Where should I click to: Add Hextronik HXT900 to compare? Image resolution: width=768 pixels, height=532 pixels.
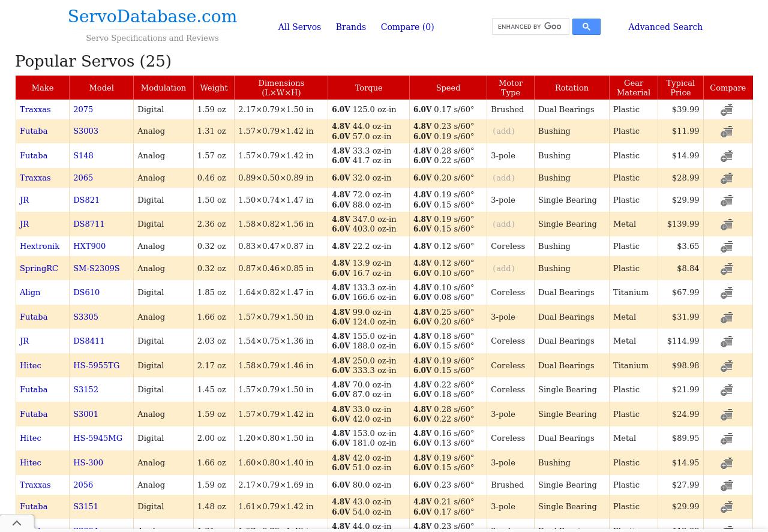[x=727, y=247]
